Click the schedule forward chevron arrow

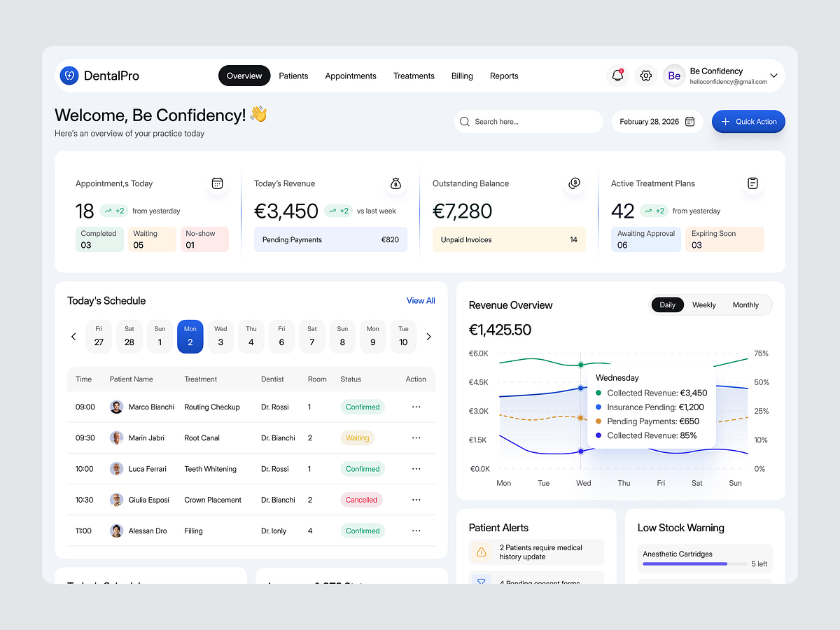pos(428,336)
